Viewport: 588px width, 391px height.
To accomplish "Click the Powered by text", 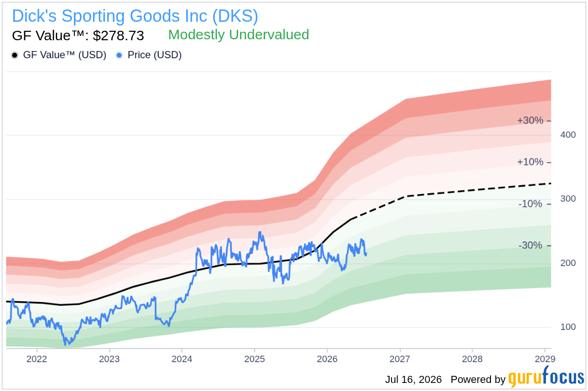I will pos(478,380).
